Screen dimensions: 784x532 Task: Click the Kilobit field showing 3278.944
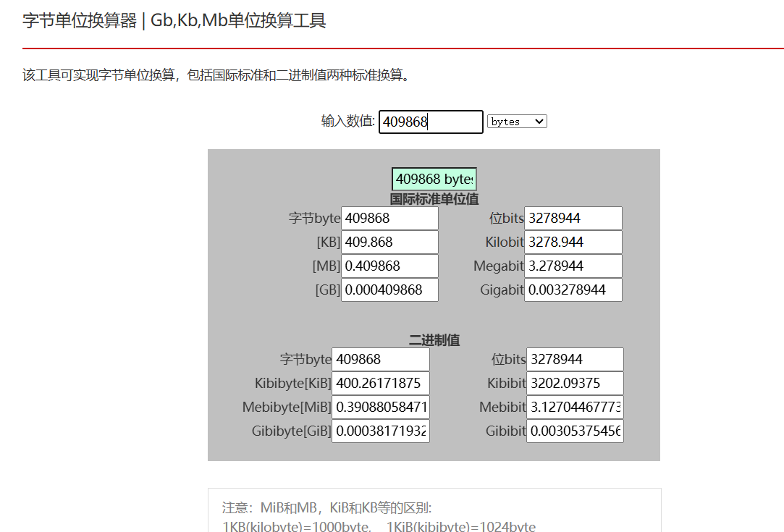point(573,242)
